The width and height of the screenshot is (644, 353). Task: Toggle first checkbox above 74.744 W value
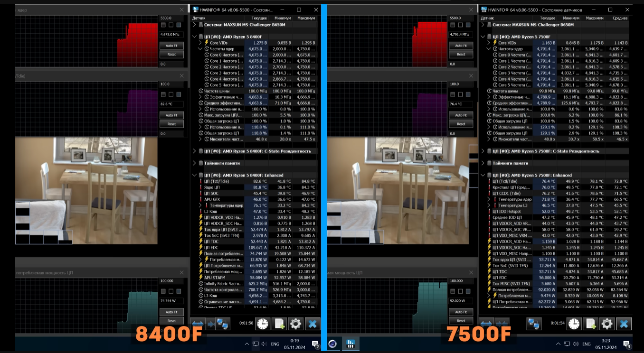[x=163, y=291]
